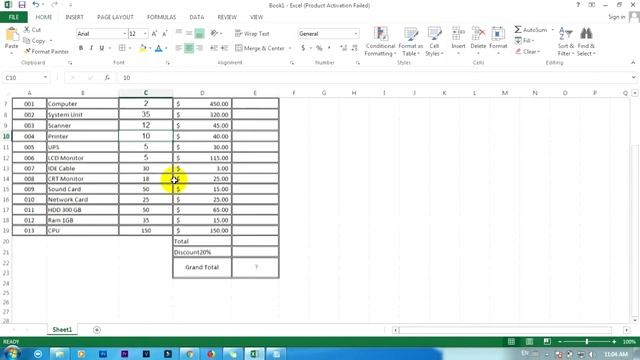Select the Grand Total cell
640x360 pixels.
[202, 267]
